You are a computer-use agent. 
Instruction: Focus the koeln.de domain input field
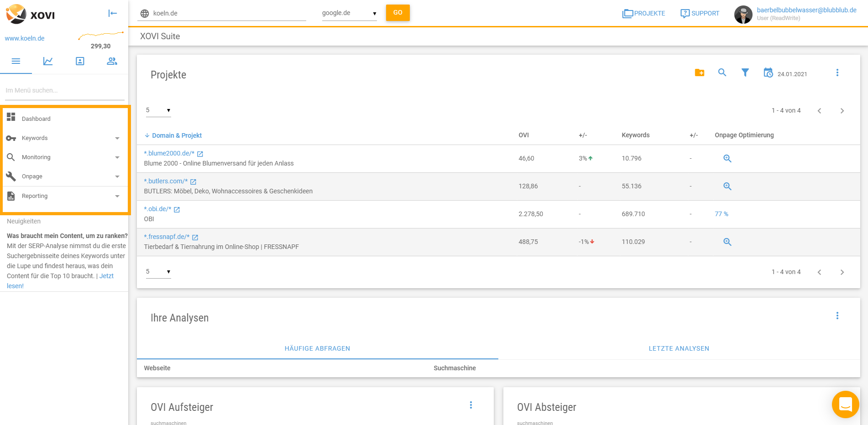click(229, 13)
